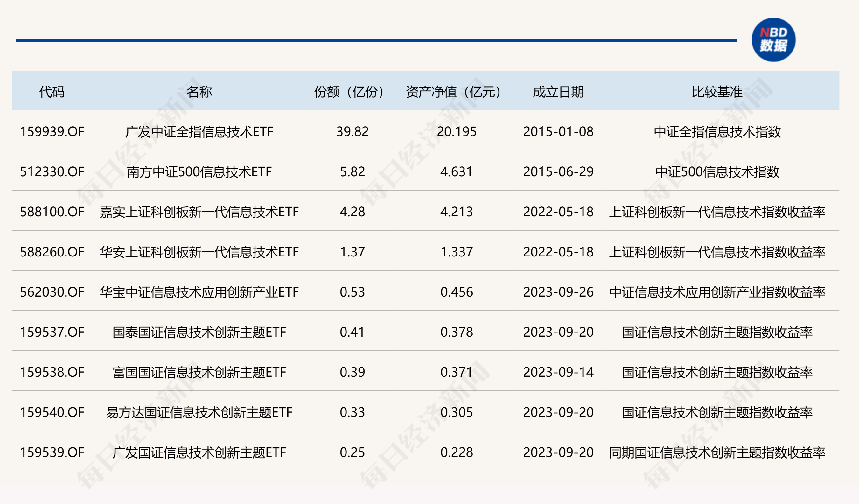Select the 比较基准 column header
Screen dimensions: 859x504
click(x=717, y=92)
